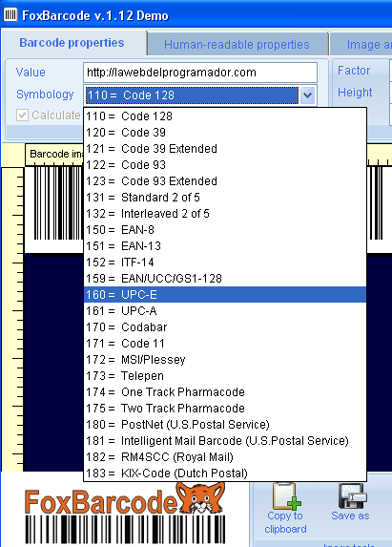Click the FoxBarcode title bar barcode icon
Viewport: 392px width, 547px height.
[10, 14]
